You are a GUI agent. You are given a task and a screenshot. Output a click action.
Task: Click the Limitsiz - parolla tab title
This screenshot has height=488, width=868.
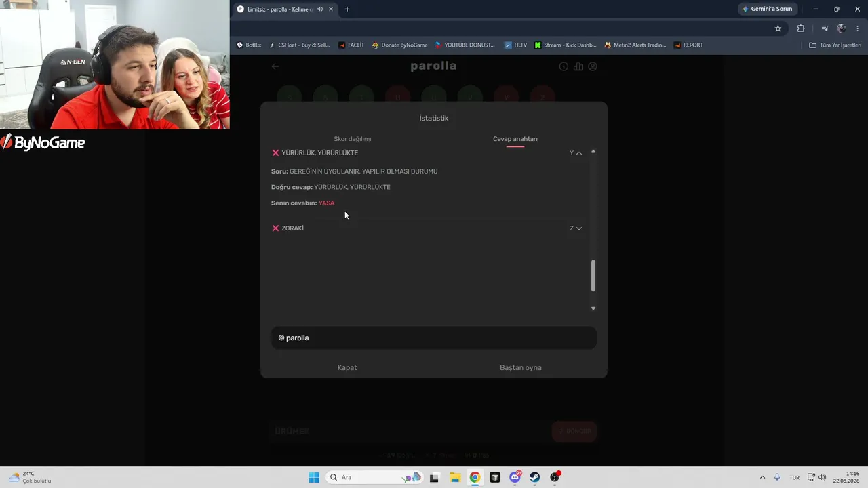(x=280, y=9)
